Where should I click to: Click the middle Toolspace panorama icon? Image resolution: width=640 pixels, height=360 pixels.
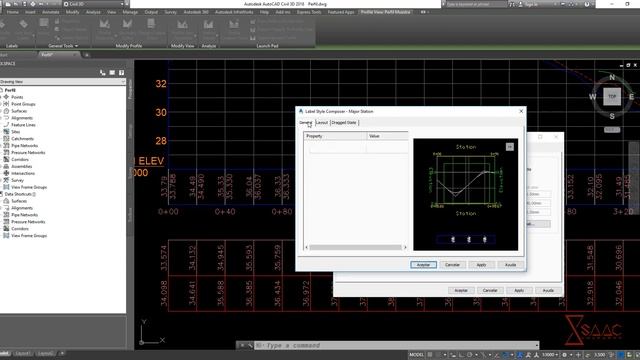click(x=112, y=73)
